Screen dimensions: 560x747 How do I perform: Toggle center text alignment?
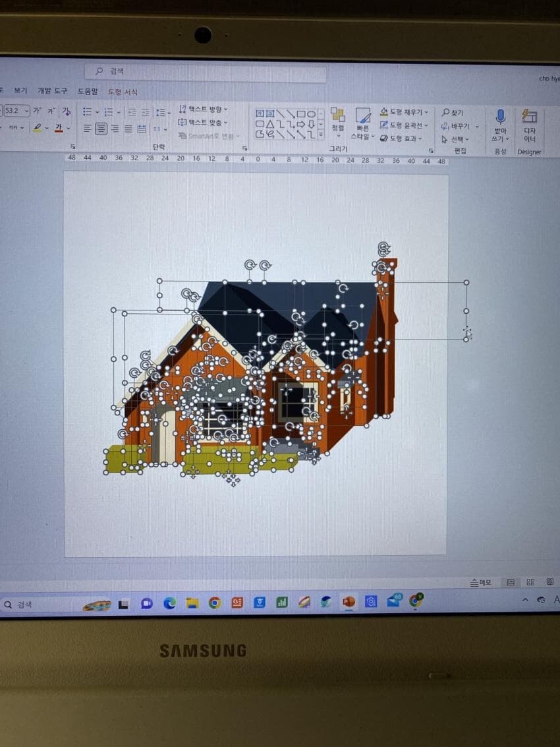click(101, 129)
